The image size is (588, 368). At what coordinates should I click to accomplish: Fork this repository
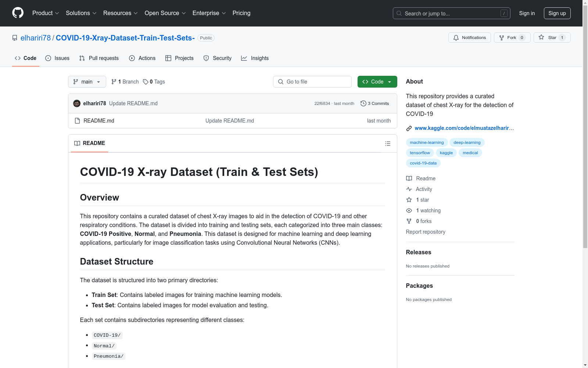click(x=512, y=38)
